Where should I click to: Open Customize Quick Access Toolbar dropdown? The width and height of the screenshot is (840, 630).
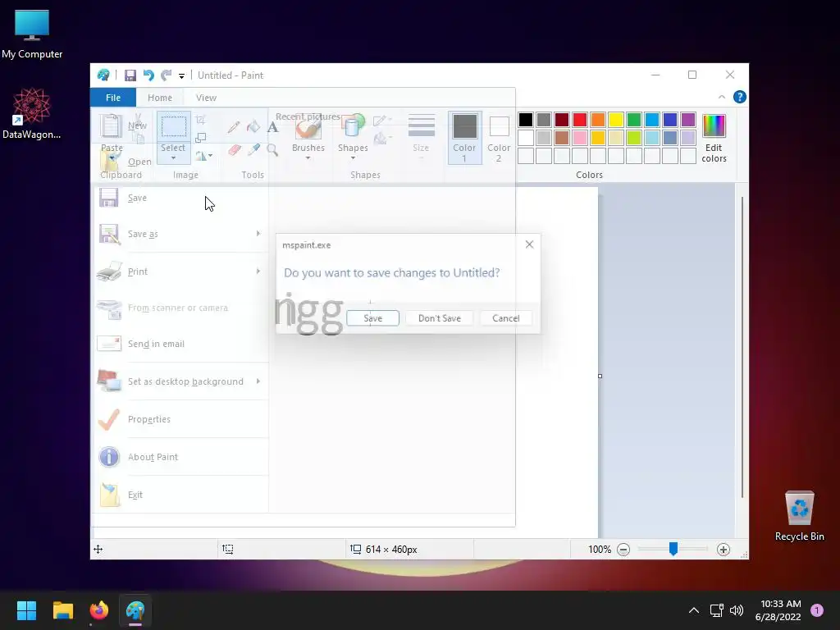pyautogui.click(x=181, y=76)
